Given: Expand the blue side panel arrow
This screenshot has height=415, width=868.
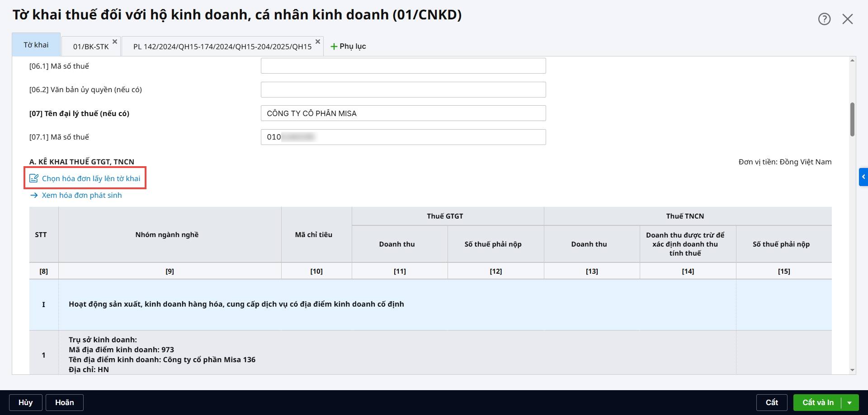Looking at the screenshot, I should [863, 177].
